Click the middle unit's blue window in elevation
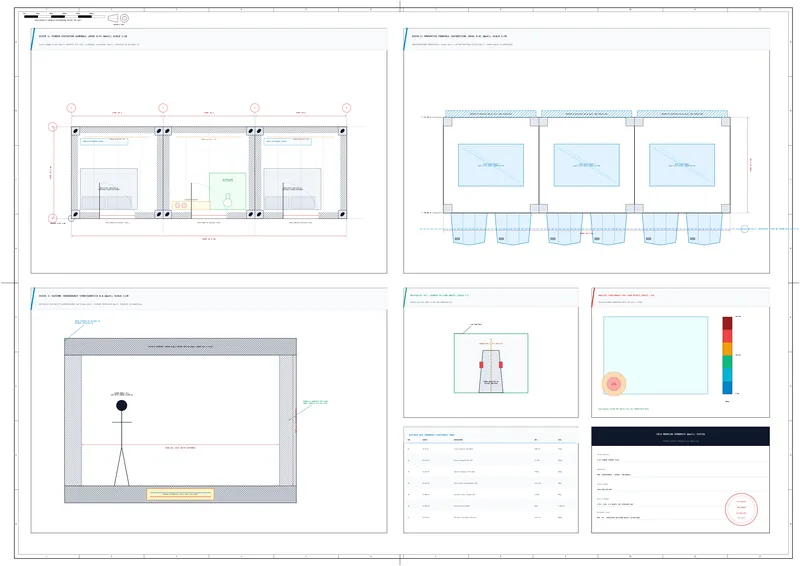Image resolution: width=800 pixels, height=566 pixels. (587, 165)
